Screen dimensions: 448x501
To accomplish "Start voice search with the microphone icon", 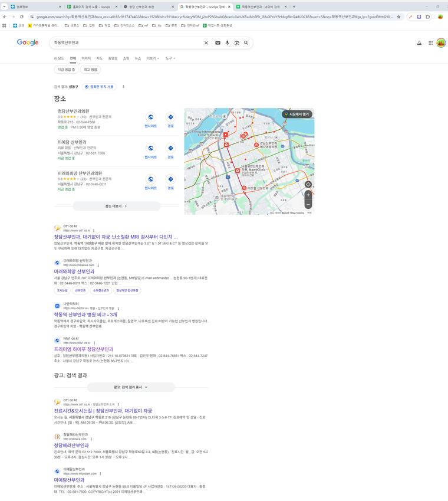I will pos(227,43).
